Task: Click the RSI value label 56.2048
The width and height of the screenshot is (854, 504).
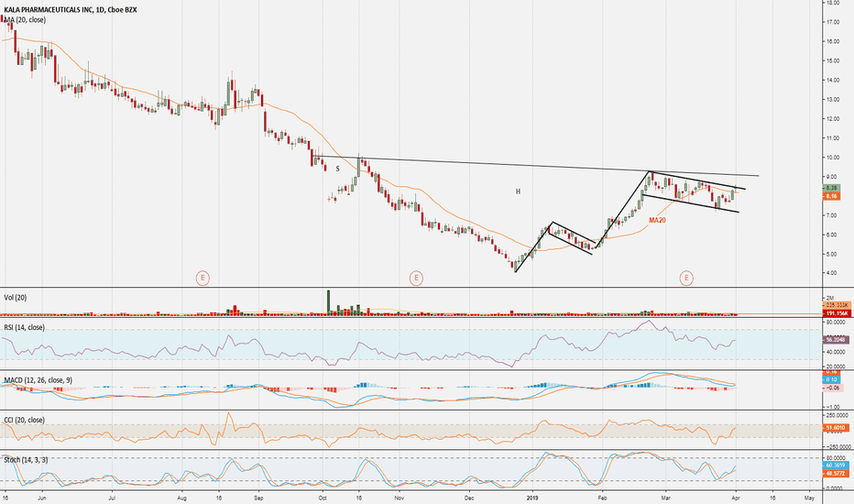Action: pos(836,339)
